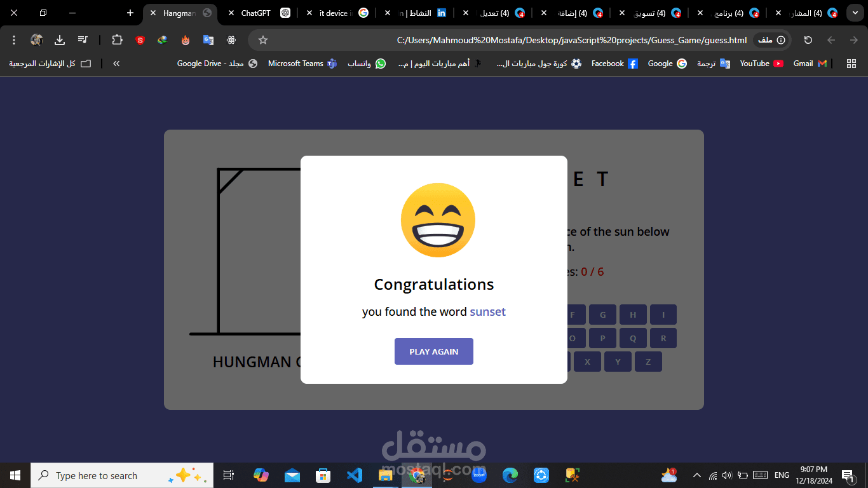Image resolution: width=868 pixels, height=488 pixels.
Task: Click the file info icon in address bar
Action: coord(772,40)
